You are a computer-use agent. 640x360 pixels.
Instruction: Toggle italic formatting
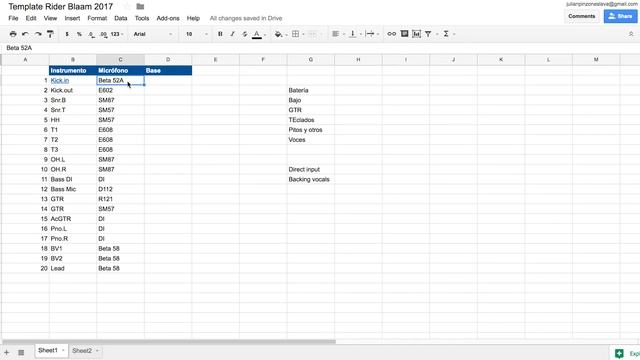[232, 34]
